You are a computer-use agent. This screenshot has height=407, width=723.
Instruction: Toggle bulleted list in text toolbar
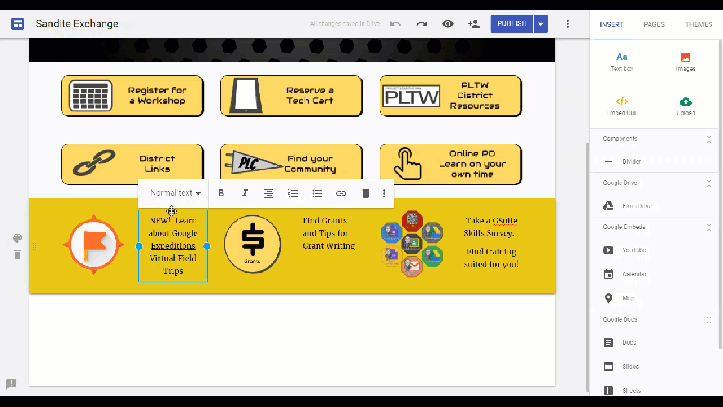pyautogui.click(x=317, y=193)
